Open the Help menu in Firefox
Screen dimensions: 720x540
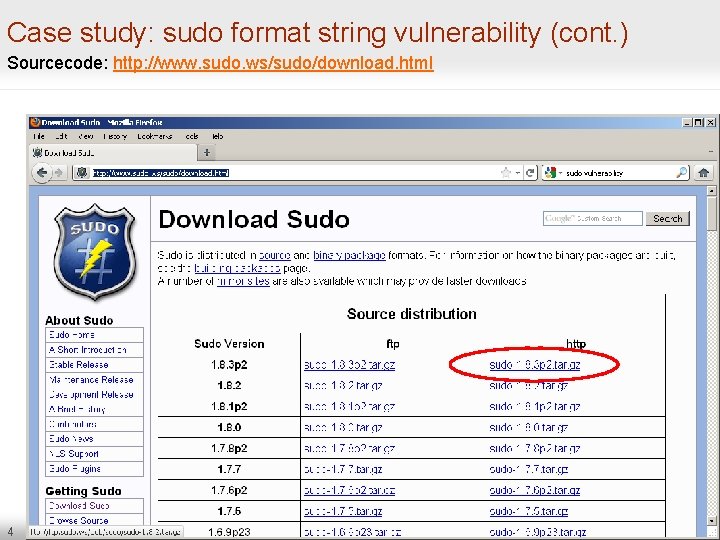(x=217, y=136)
